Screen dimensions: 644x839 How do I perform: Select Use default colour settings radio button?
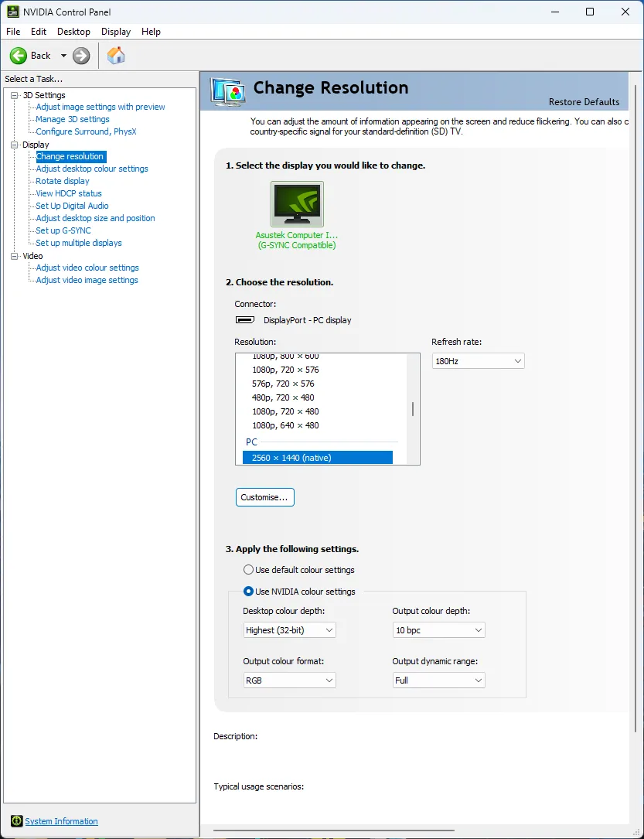click(x=248, y=570)
